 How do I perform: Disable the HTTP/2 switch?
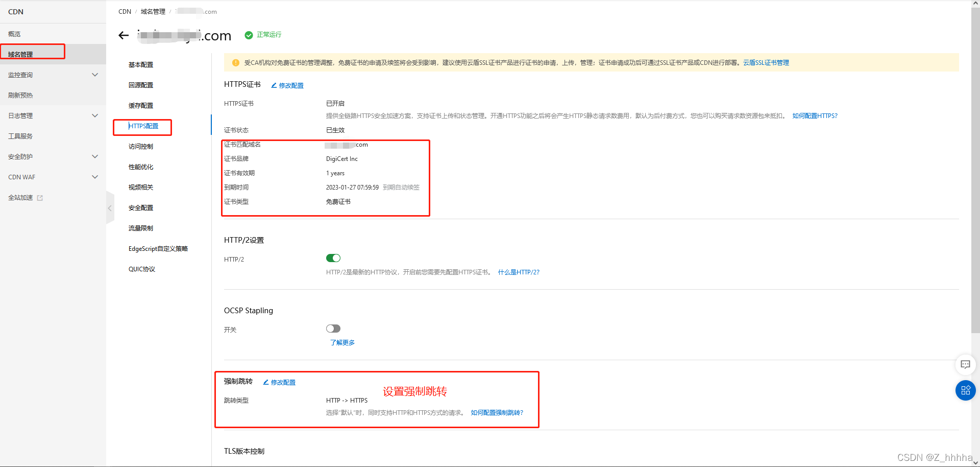coord(333,258)
